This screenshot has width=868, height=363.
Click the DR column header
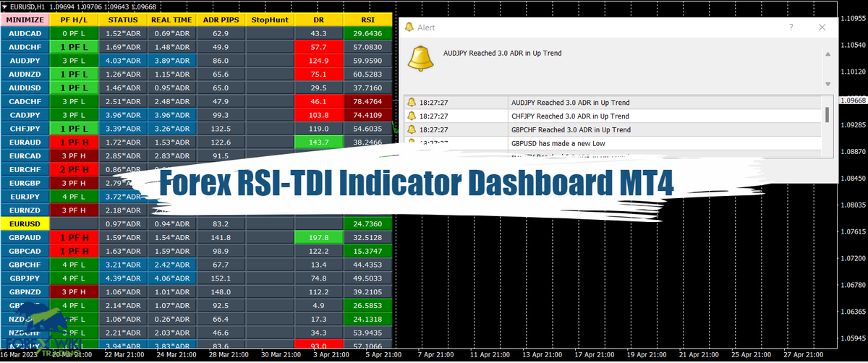[319, 20]
